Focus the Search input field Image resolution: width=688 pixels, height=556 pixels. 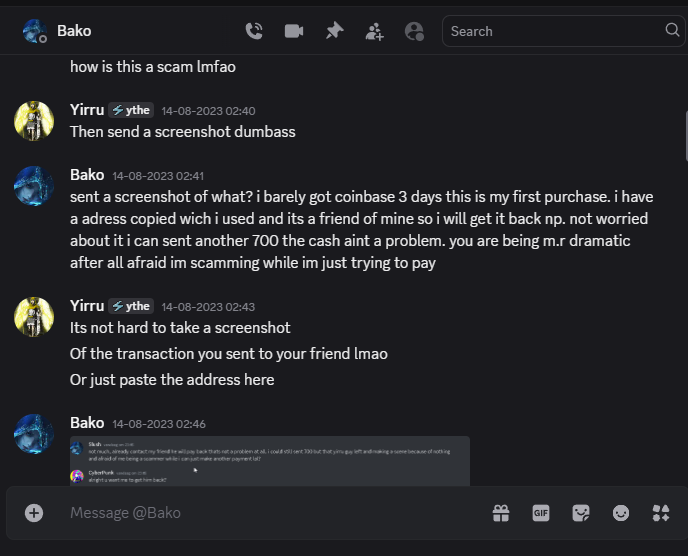[555, 31]
